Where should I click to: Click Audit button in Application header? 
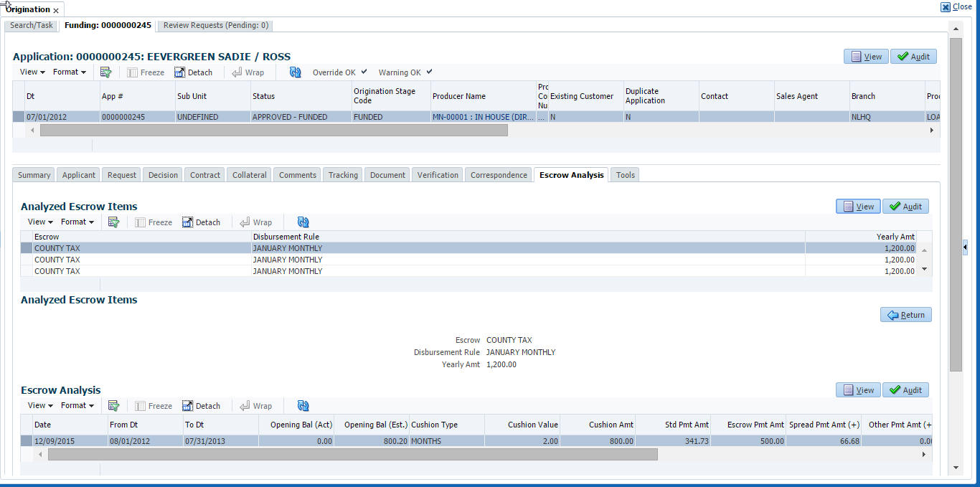914,57
